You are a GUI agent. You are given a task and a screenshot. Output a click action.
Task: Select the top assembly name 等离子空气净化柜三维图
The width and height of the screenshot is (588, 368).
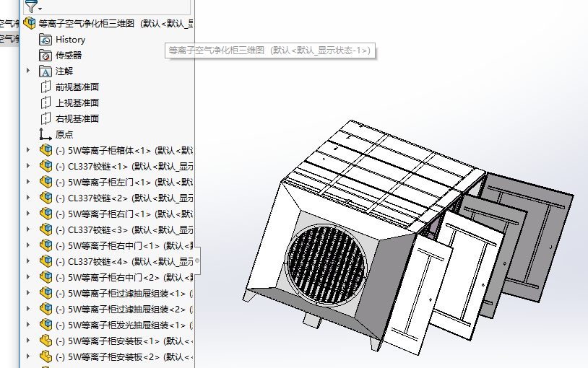pyautogui.click(x=87, y=23)
